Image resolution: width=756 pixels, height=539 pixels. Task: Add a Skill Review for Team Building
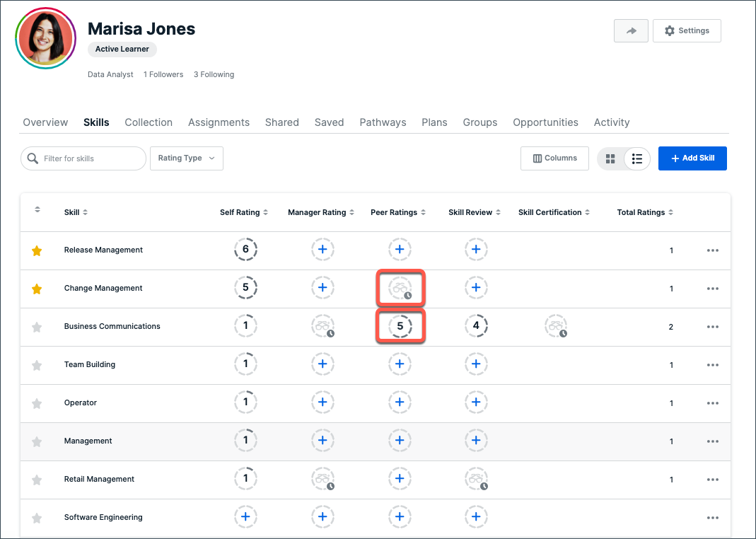(476, 364)
